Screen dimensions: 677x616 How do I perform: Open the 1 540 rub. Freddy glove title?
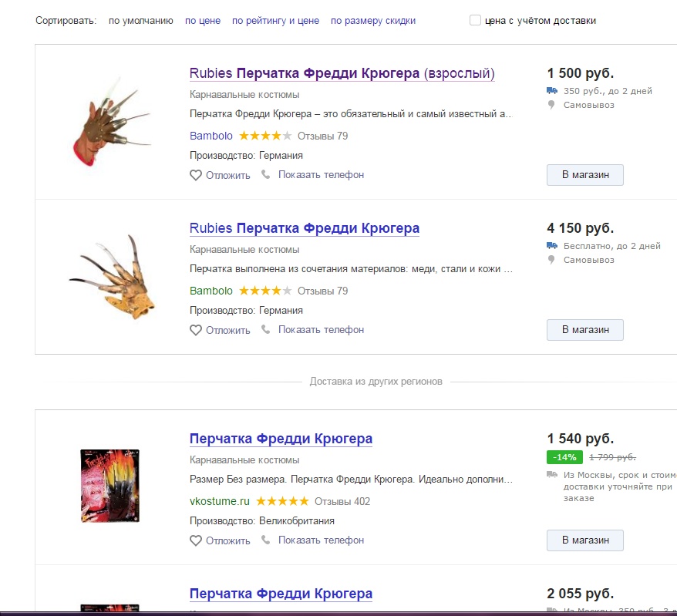pyautogui.click(x=281, y=439)
